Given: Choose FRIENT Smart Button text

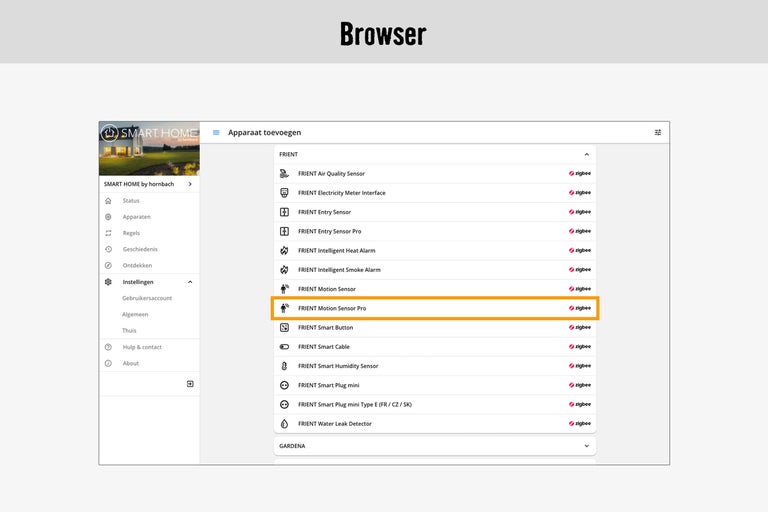Looking at the screenshot, I should [325, 327].
